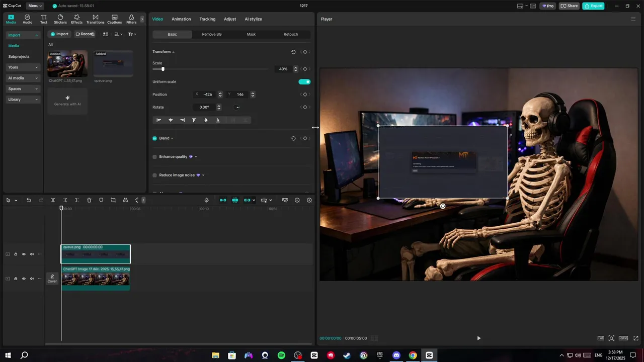The image size is (644, 362).
Task: Enable Enhance quality checkbox
Action: [x=155, y=157]
